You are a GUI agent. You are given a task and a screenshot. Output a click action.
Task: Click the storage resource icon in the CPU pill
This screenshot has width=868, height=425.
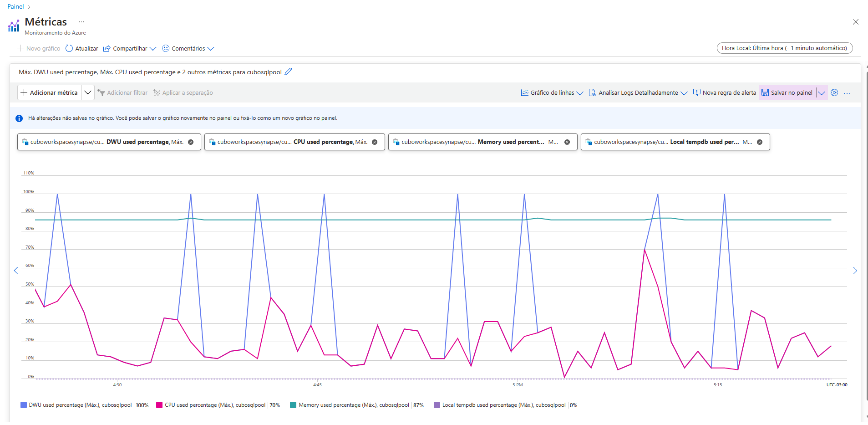(x=212, y=142)
